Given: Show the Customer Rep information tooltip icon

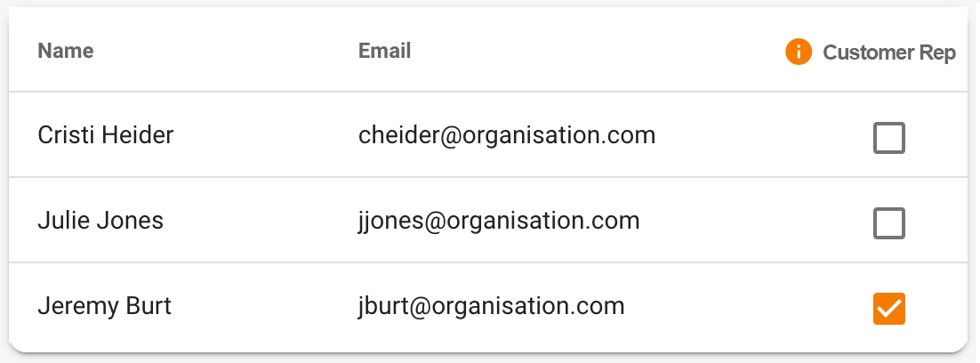Looking at the screenshot, I should tap(798, 52).
